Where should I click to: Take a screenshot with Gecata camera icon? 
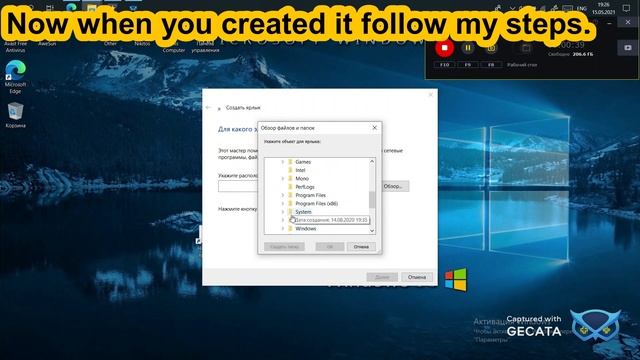coord(491,48)
